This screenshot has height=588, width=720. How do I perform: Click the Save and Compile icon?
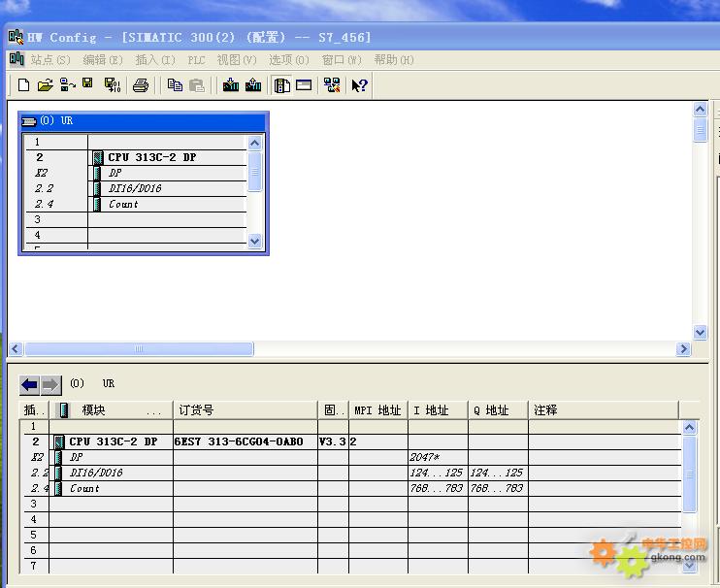point(113,85)
